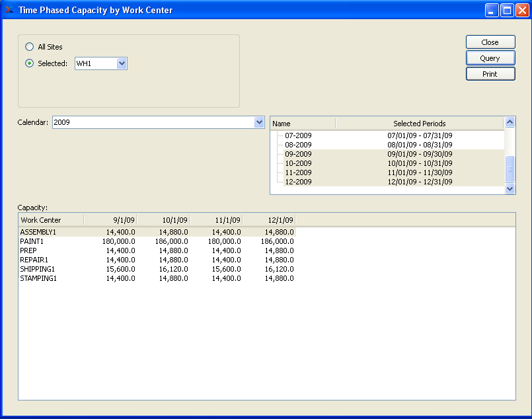
Task: Click the 9/1/09 column header
Action: click(x=110, y=220)
